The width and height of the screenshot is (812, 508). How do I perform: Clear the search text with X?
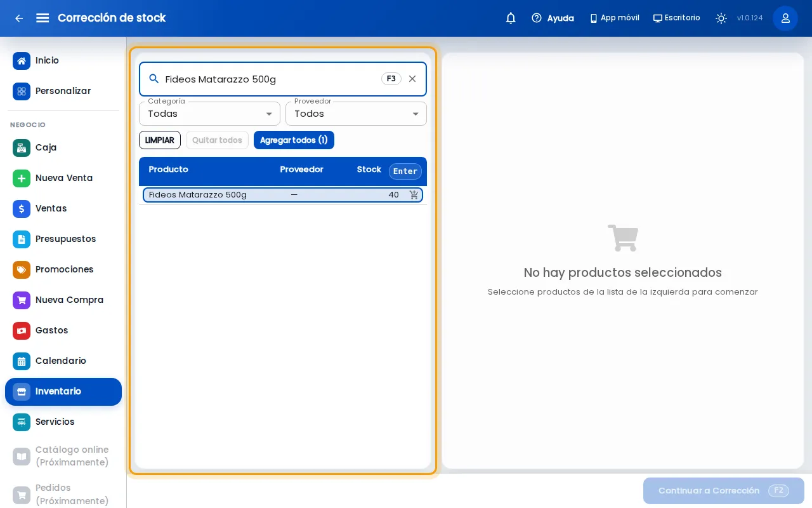(412, 79)
